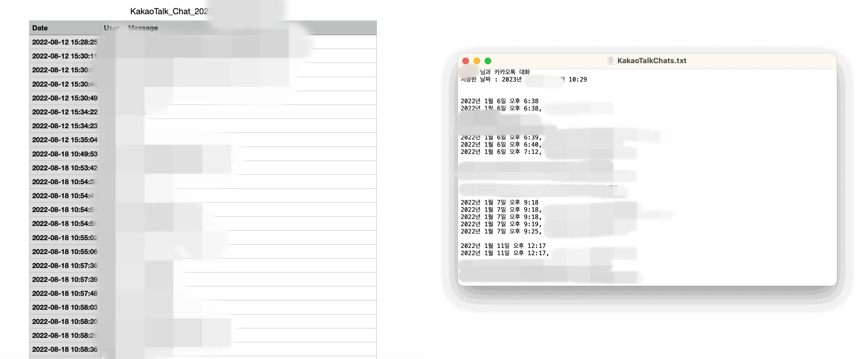Select the Date column header
868x359 pixels.
[39, 27]
